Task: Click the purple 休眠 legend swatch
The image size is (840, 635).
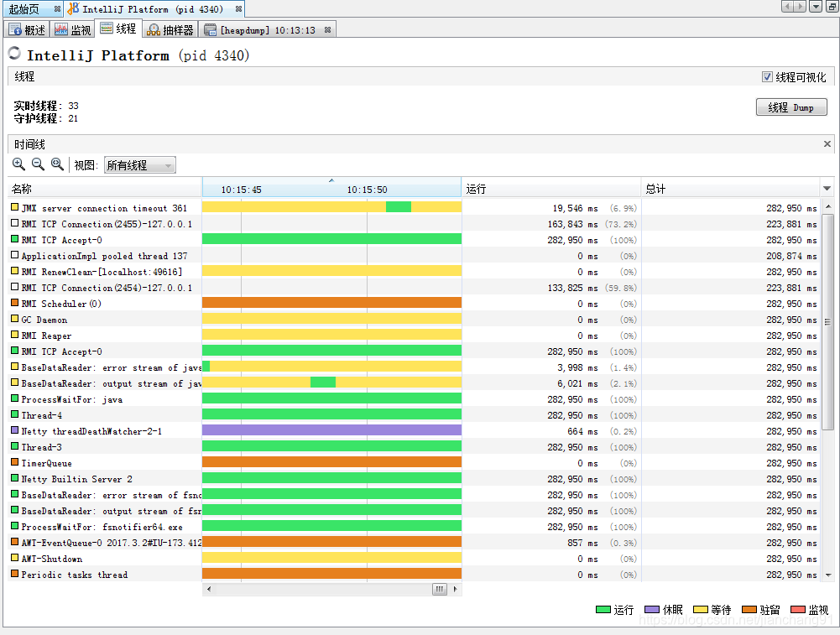Action: point(652,609)
